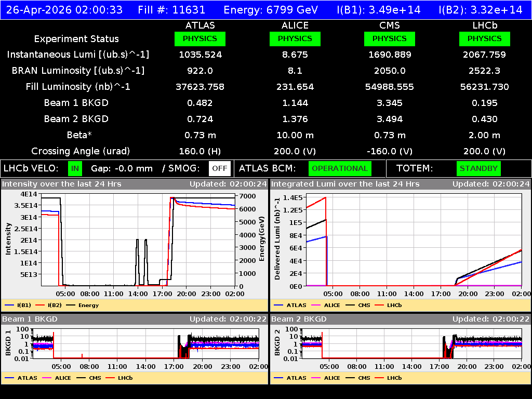Screen dimensions: 532x399
Task: Click 'Updated: 02:00:24' on the Intensity chart
Action: coord(229,184)
